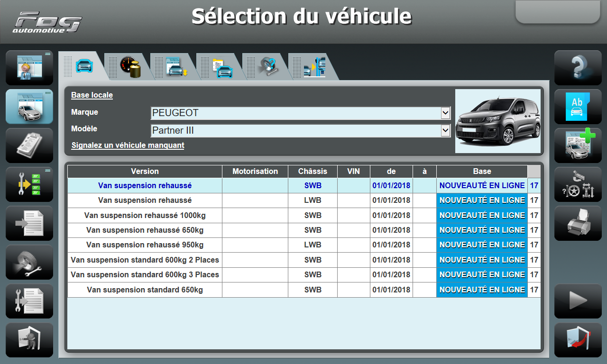Click the clipboard checklist sidebar icon
The height and width of the screenshot is (364, 607).
29,146
